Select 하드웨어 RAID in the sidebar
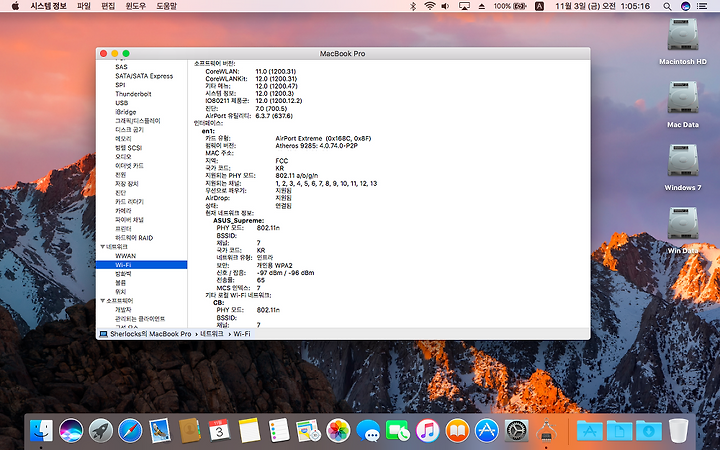This screenshot has height=450, width=720. (134, 238)
